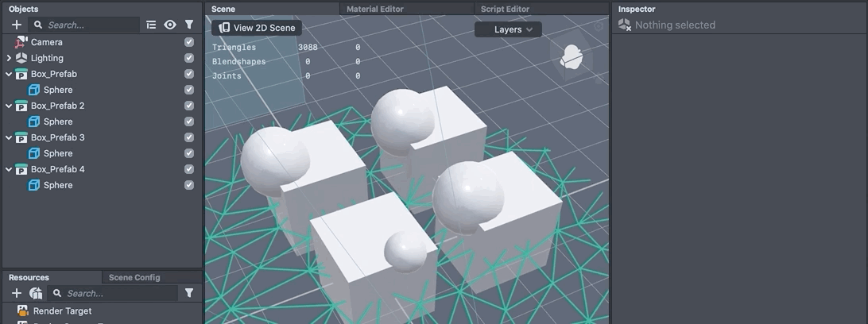
Task: Uncheck the Camera object checkbox
Action: pyautogui.click(x=189, y=42)
